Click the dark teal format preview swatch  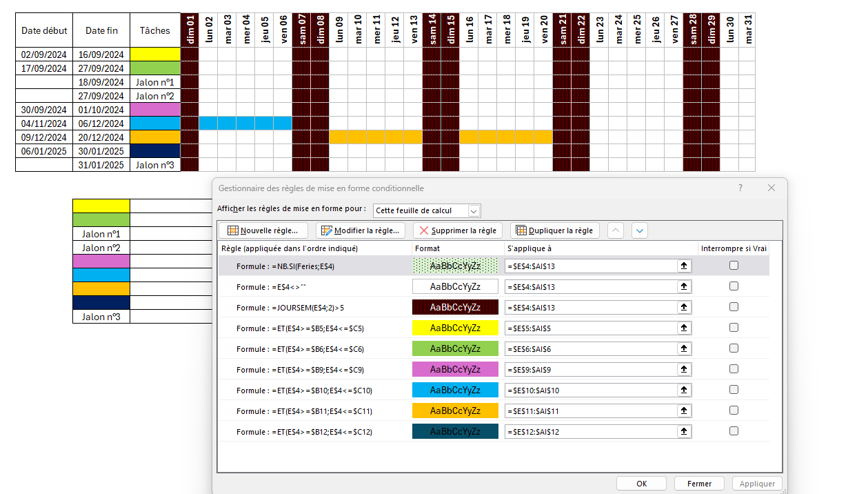click(x=455, y=431)
